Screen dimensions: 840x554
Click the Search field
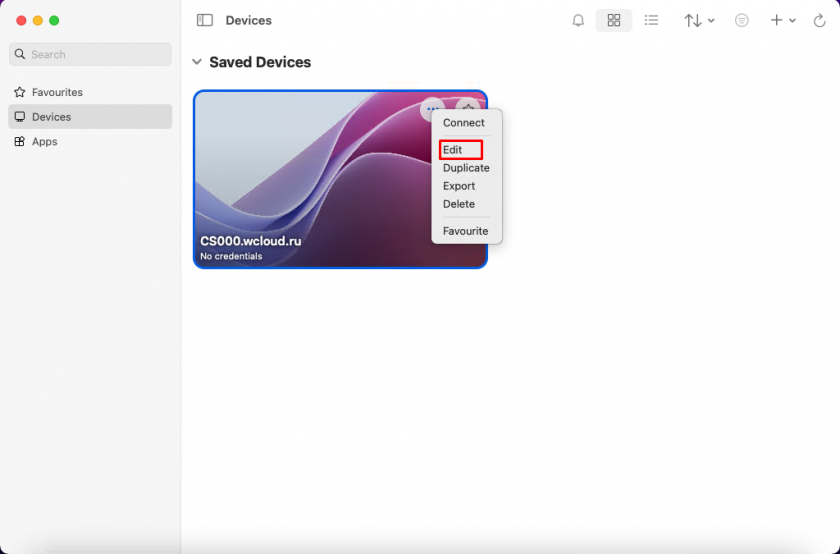tap(90, 54)
